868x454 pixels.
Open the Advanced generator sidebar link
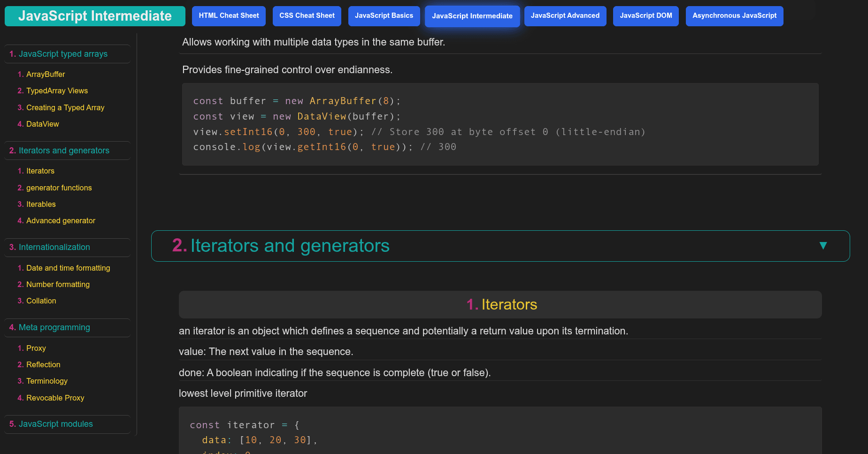tap(61, 220)
